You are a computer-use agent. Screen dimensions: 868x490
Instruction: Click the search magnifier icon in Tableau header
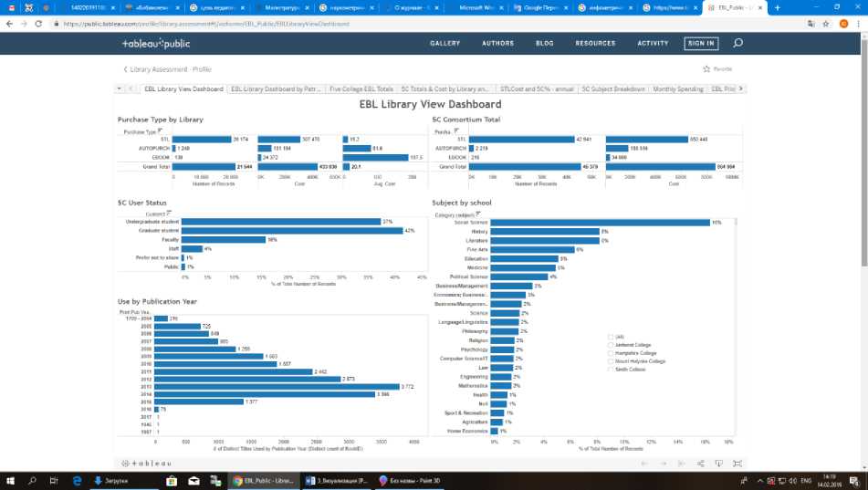(737, 43)
